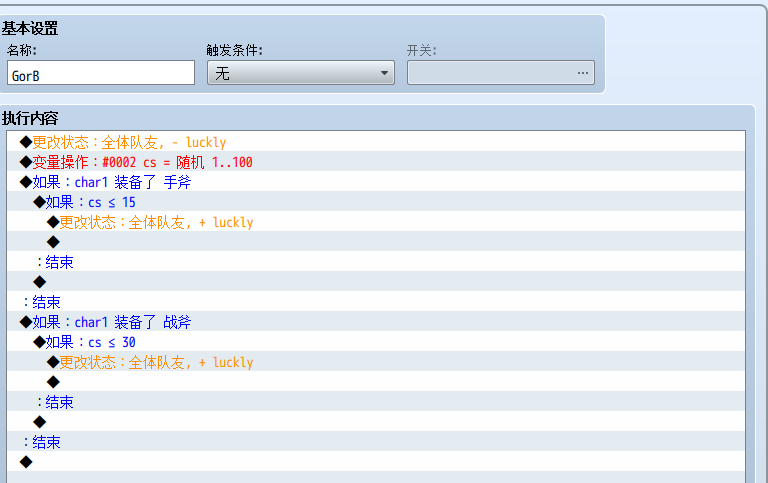Select the empty line below + luckly in cs ≤ 30
The image size is (768, 483).
tap(376, 382)
